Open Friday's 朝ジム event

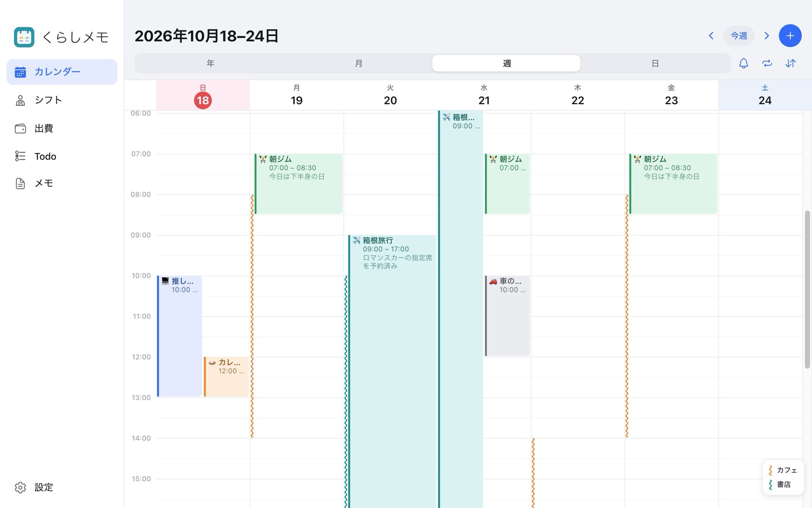(673, 184)
